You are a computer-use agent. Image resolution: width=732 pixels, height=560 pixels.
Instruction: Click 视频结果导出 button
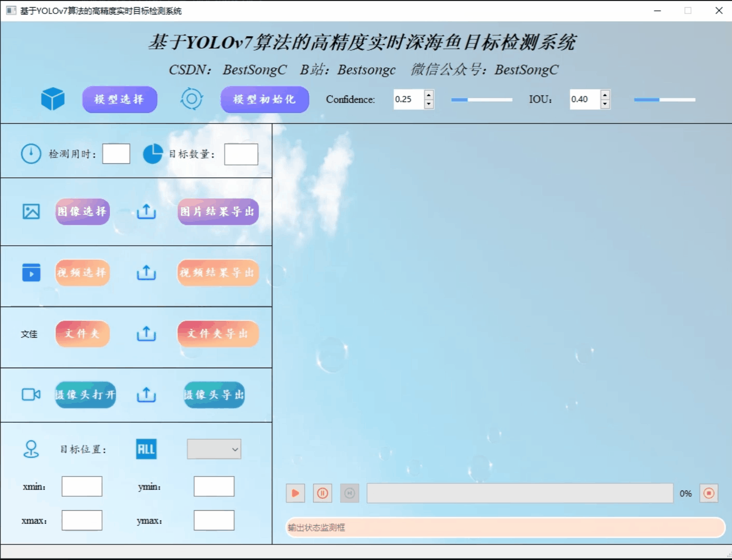pyautogui.click(x=218, y=273)
